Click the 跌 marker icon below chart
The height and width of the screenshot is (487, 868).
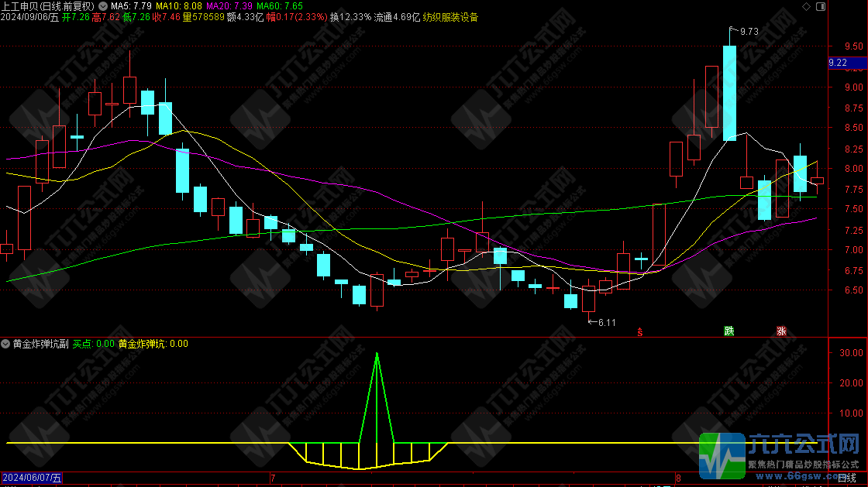[728, 331]
